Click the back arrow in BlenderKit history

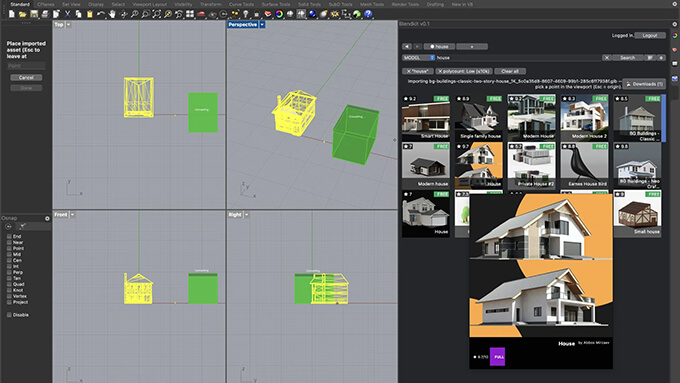[x=407, y=46]
